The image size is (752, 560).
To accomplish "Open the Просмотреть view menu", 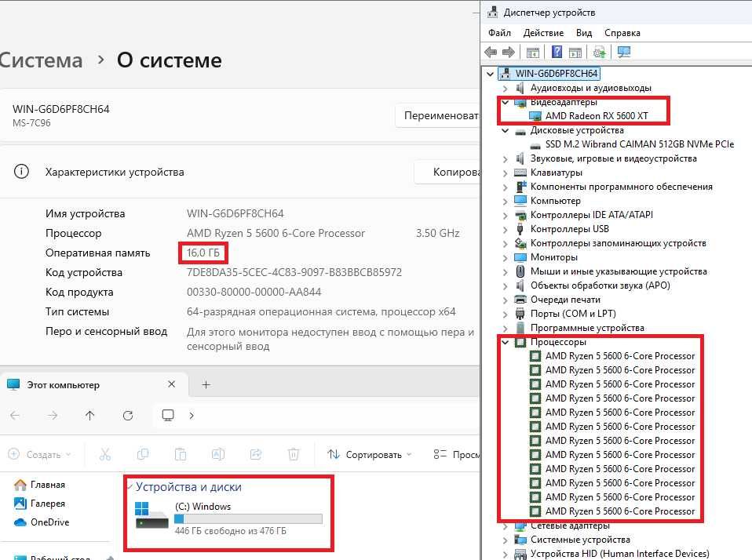I will (455, 454).
